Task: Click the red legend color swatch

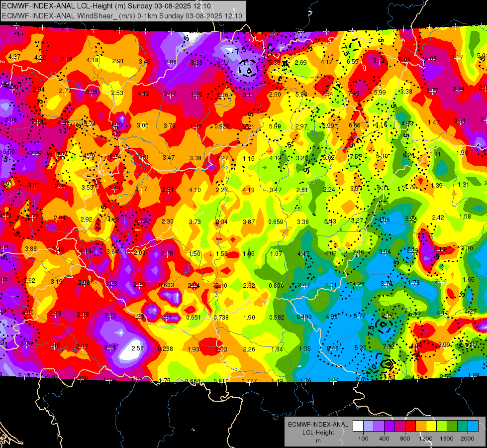Action: pos(410,426)
